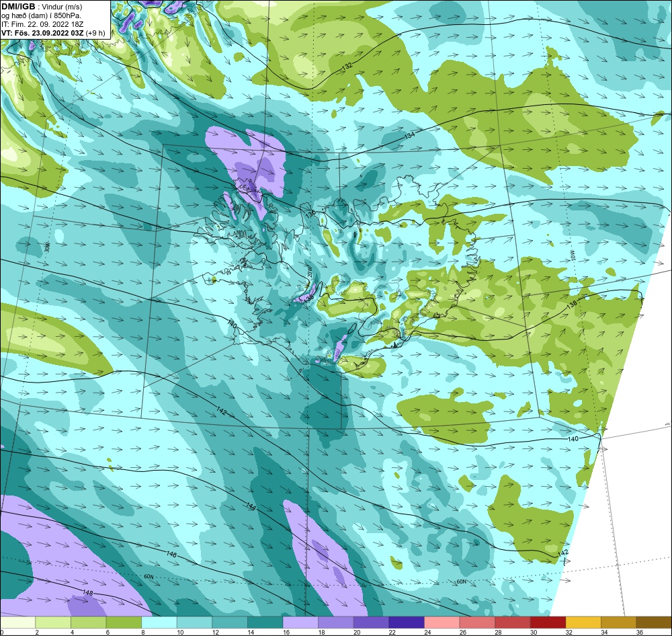Click the legend tick label '30'
672x636 pixels.
pyautogui.click(x=533, y=632)
